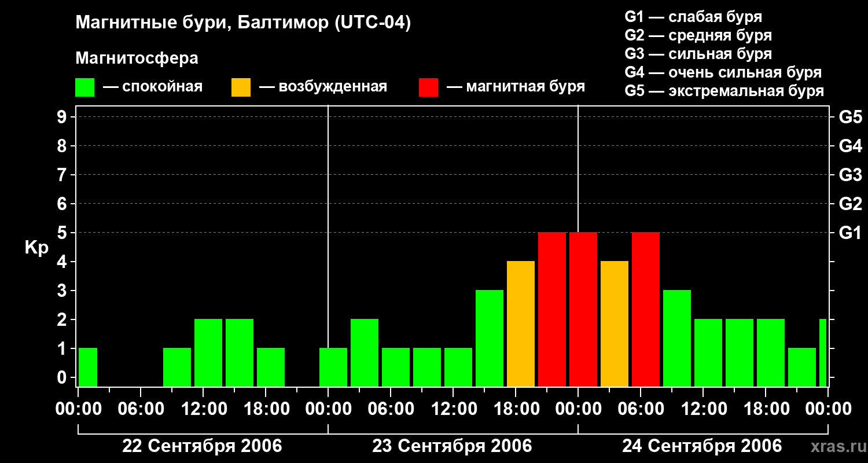Image resolution: width=868 pixels, height=463 pixels.
Task: Click the green 'спокойная' legend swatch
Action: click(85, 87)
